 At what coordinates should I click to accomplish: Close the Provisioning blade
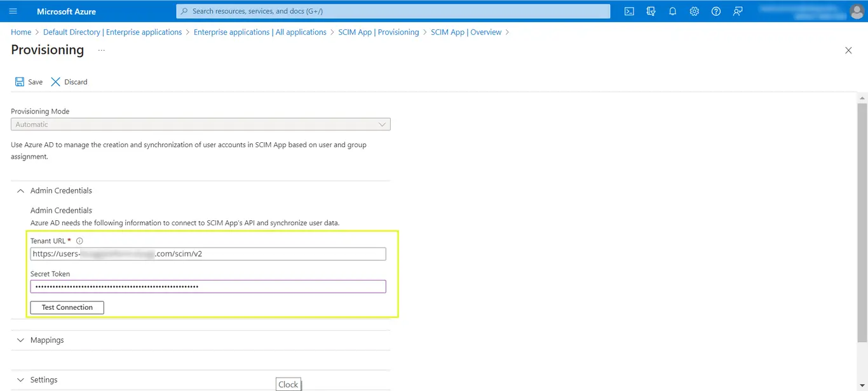point(848,50)
